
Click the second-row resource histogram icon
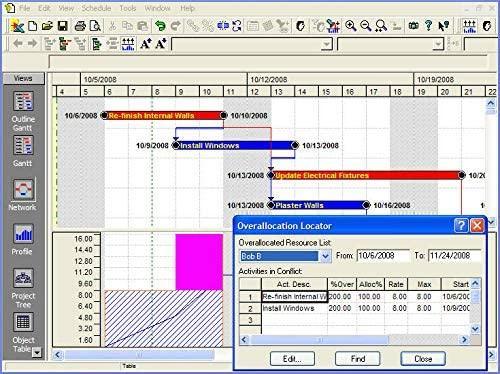coord(128,44)
